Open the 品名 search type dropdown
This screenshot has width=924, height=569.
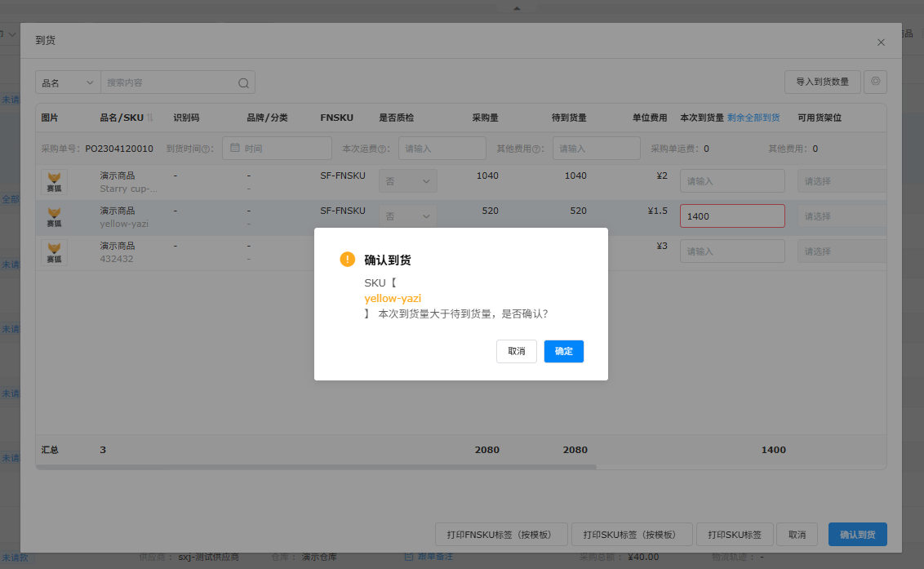pos(68,82)
